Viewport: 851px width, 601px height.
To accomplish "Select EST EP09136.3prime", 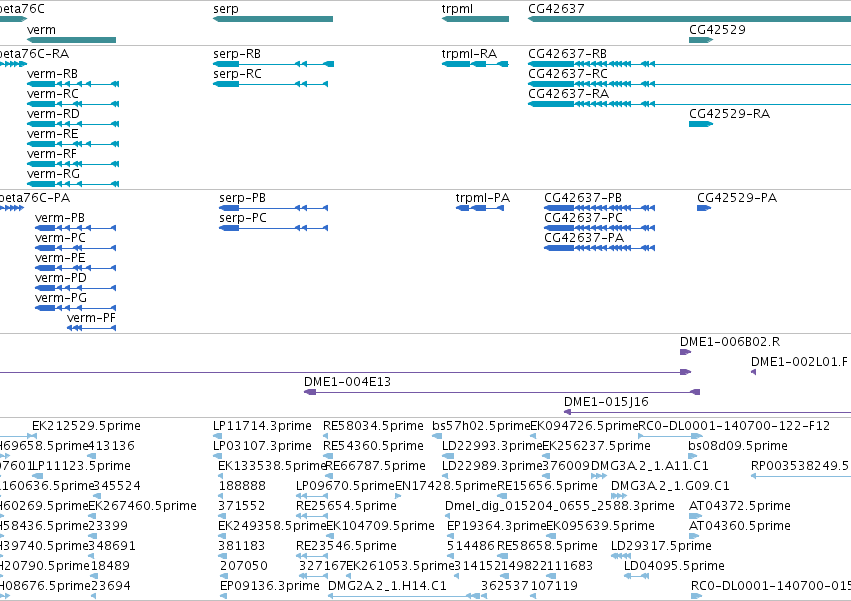I will [270, 586].
